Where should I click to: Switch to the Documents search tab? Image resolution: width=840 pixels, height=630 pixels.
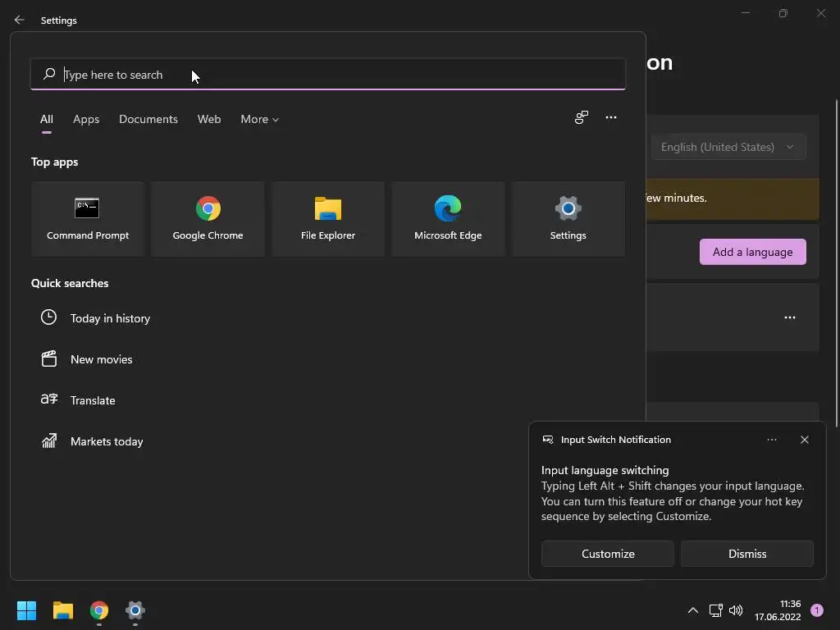(x=148, y=120)
